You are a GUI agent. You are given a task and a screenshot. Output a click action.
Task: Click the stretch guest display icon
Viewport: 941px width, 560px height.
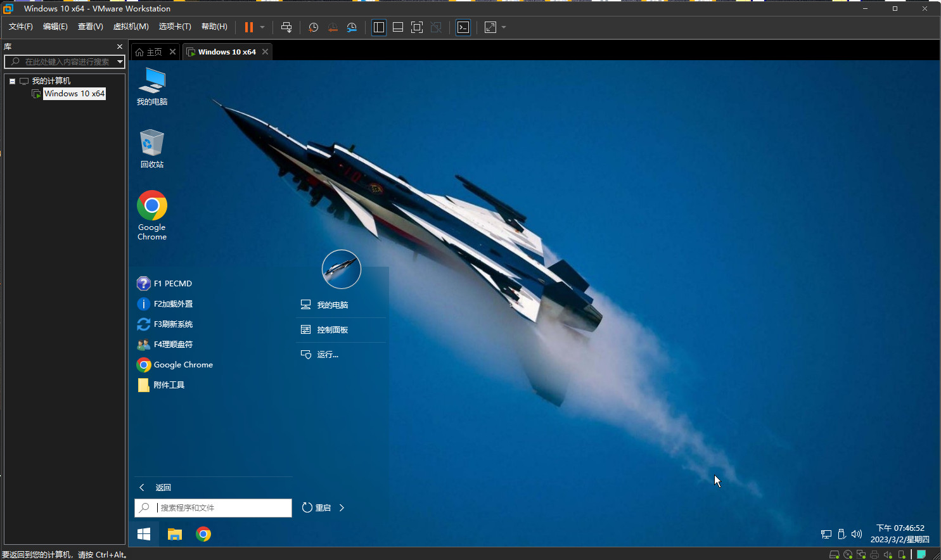pyautogui.click(x=490, y=27)
